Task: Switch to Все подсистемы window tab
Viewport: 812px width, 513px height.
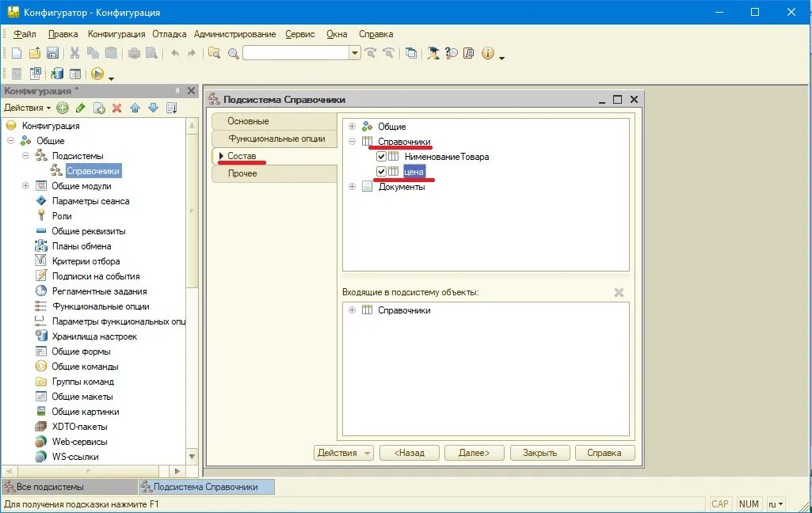Action: pos(70,487)
